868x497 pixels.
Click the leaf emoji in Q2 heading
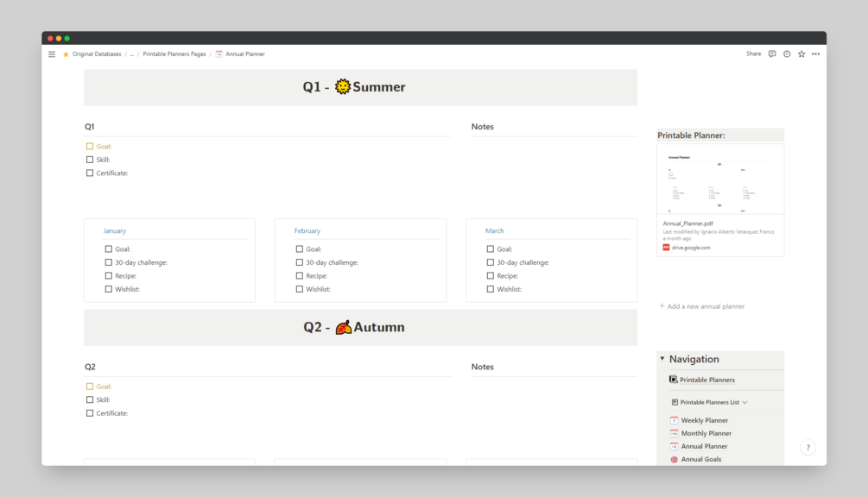click(x=343, y=327)
